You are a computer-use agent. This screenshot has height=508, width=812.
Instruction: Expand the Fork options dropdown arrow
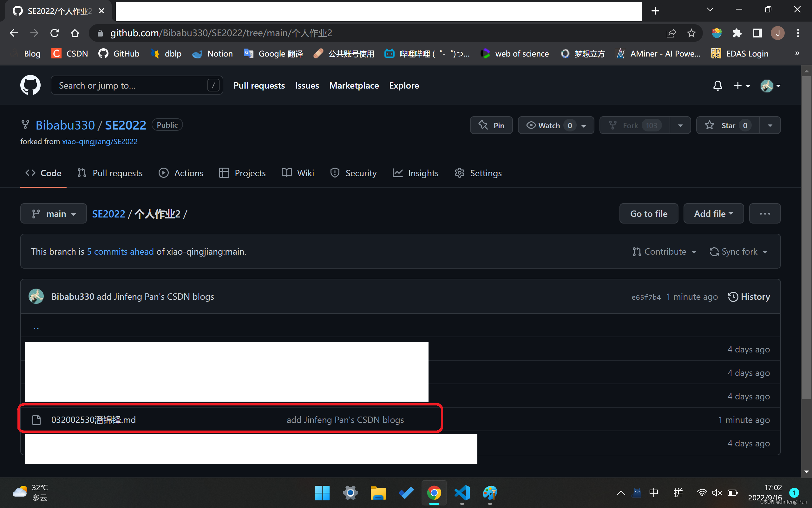point(680,125)
